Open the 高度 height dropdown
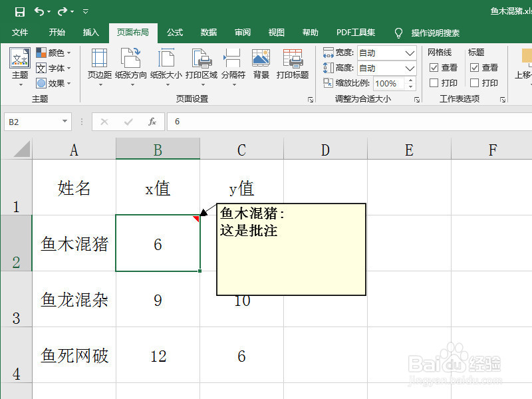 click(410, 68)
